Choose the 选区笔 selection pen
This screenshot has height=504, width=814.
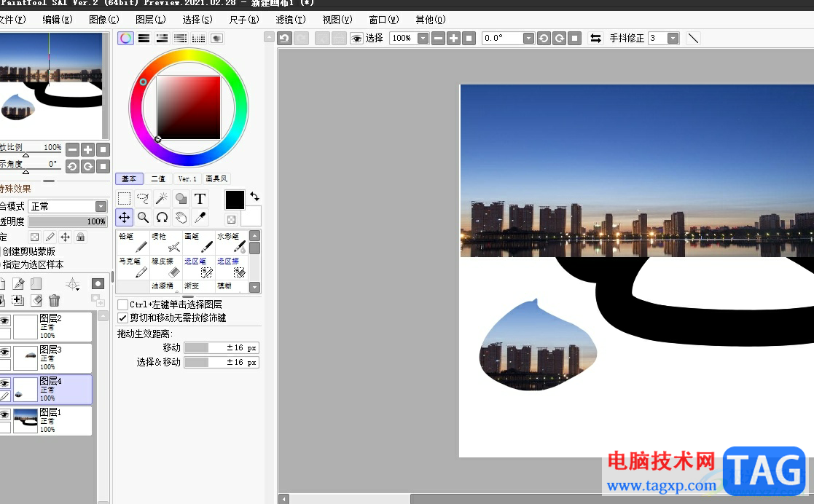(198, 267)
